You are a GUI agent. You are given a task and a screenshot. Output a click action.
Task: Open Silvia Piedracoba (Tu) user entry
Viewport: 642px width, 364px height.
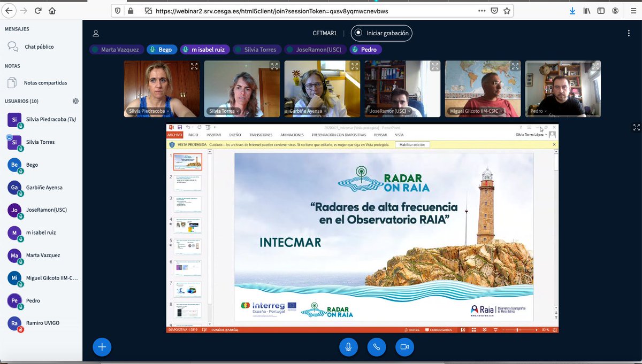[42, 119]
